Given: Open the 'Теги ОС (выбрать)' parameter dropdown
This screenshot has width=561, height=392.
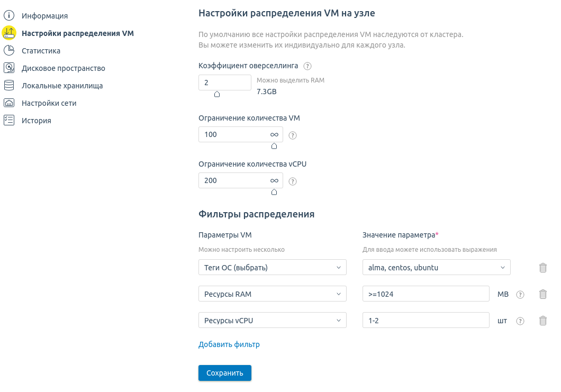Looking at the screenshot, I should 272,268.
